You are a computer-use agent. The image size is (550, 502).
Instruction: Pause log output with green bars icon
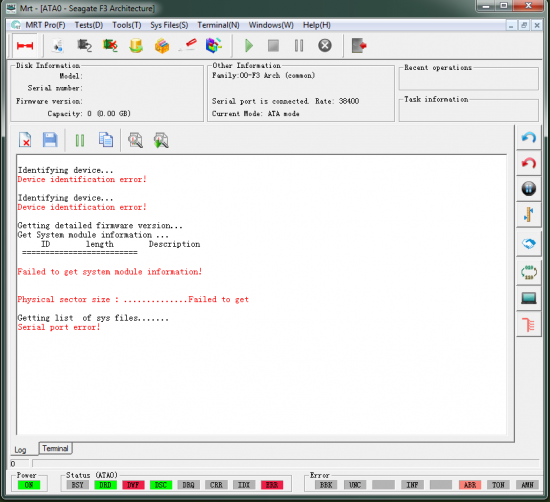80,140
